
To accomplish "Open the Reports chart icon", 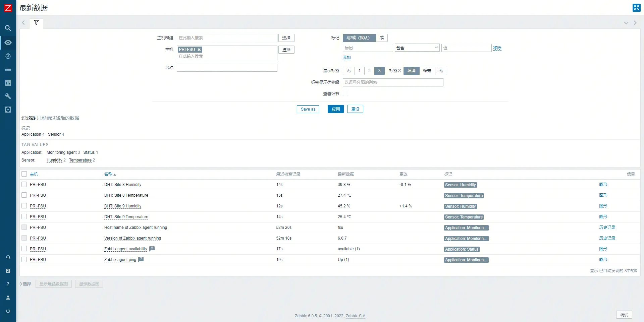I will [8, 83].
